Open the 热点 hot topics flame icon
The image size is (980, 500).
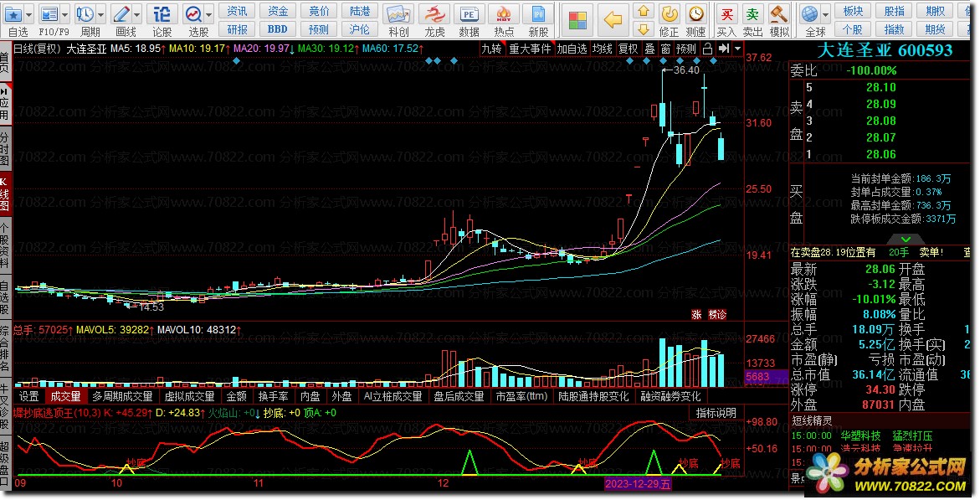coord(504,13)
